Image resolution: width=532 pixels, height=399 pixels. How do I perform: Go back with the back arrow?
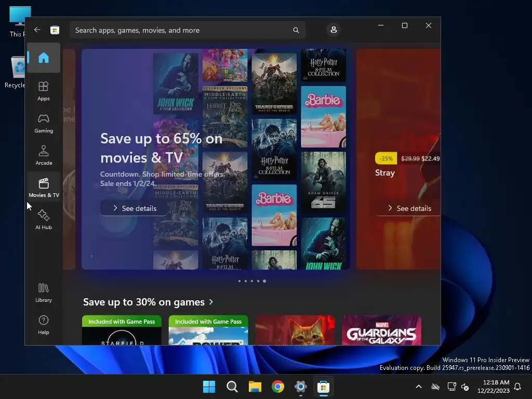[x=37, y=30]
